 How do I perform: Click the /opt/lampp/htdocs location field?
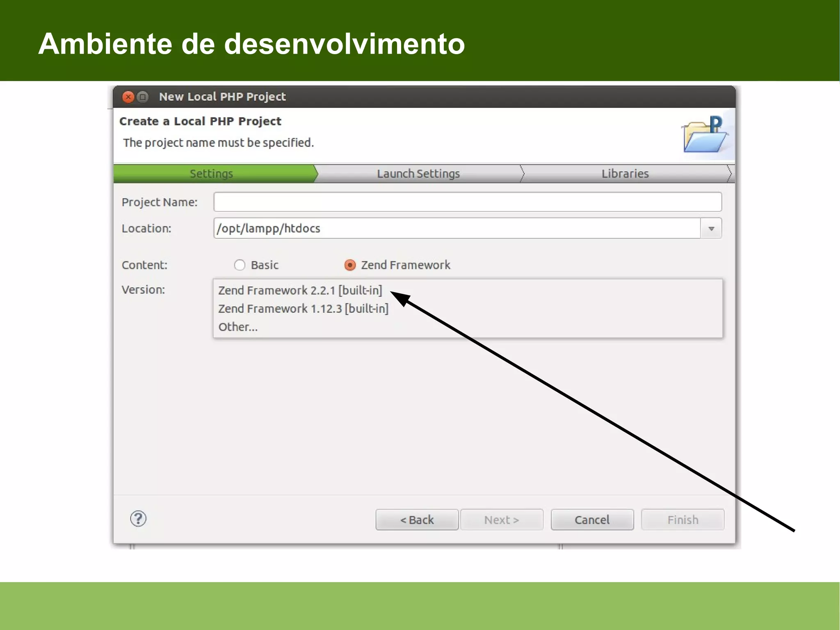tap(457, 228)
